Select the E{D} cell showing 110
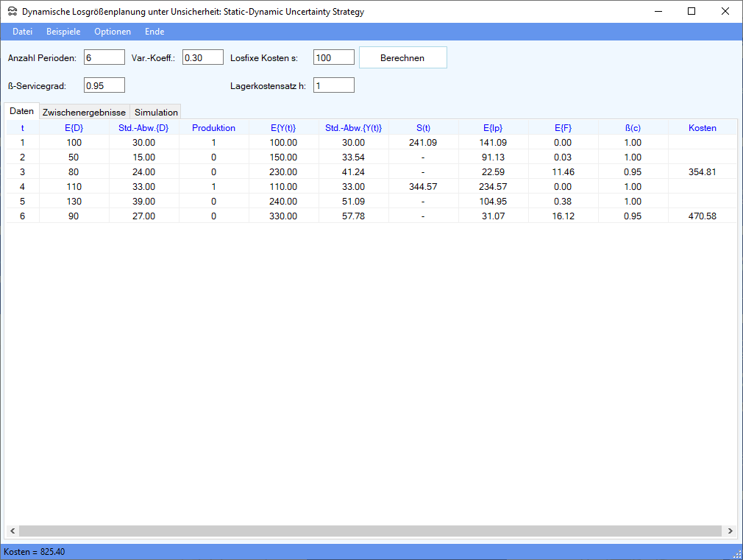Screen dimensions: 743x560 coord(74,187)
